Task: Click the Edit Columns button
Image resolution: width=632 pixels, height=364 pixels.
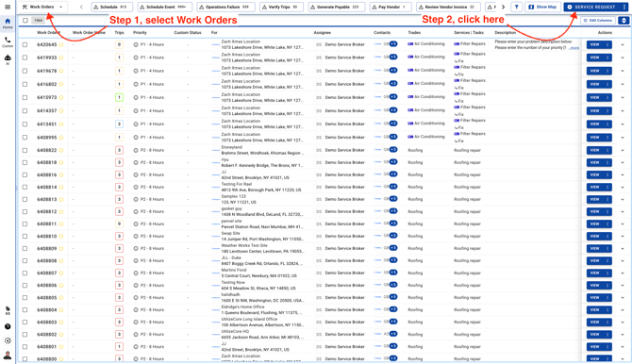Action: point(598,20)
